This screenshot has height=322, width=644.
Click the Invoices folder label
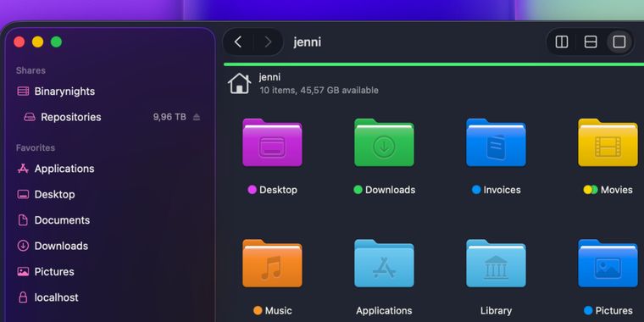(502, 190)
